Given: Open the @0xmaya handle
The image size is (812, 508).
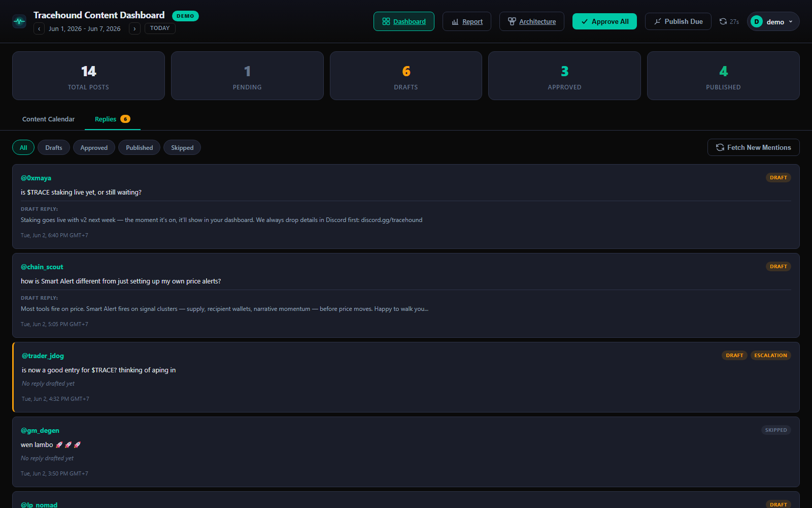Looking at the screenshot, I should (x=36, y=178).
